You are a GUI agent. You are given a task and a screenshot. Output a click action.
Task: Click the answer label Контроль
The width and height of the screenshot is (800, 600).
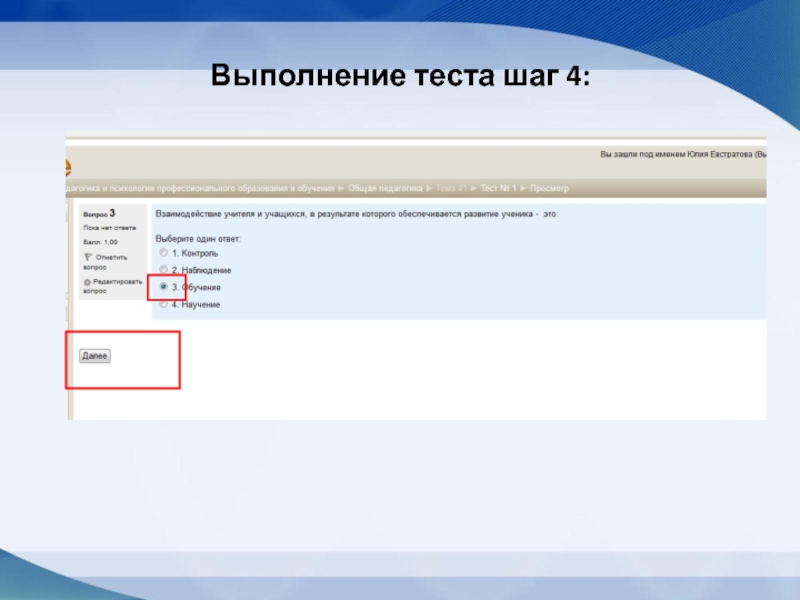(x=199, y=253)
